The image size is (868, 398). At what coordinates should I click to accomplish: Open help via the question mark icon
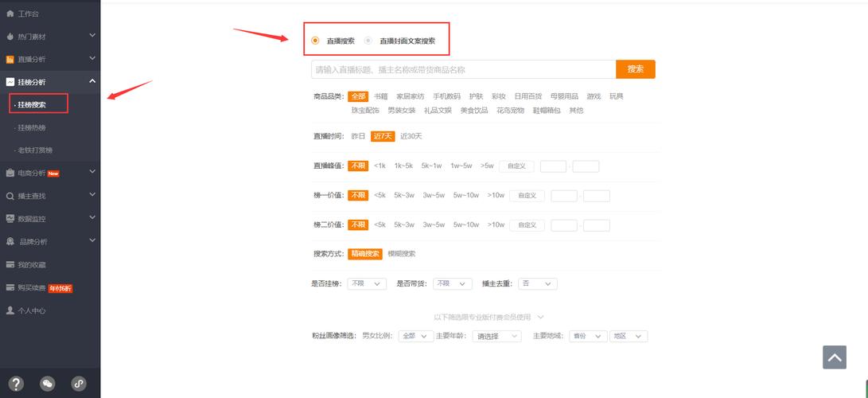(x=17, y=384)
